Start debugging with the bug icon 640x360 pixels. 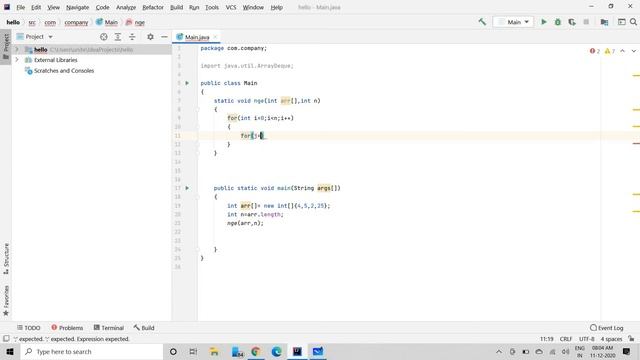(x=558, y=22)
